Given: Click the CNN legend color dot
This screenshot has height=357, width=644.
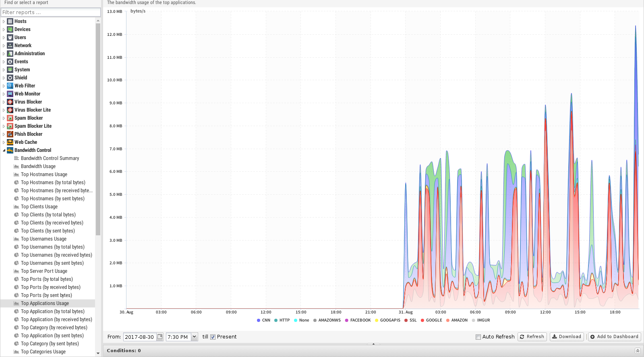Looking at the screenshot, I should (x=259, y=320).
